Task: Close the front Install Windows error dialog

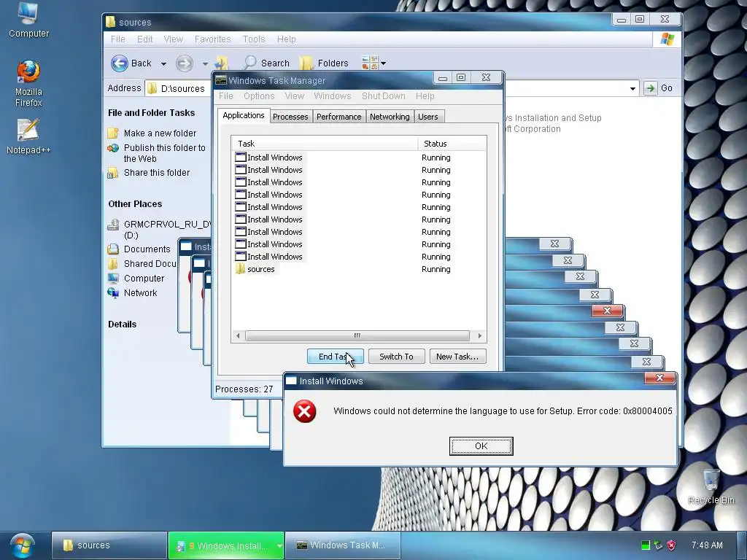Action: tap(659, 378)
